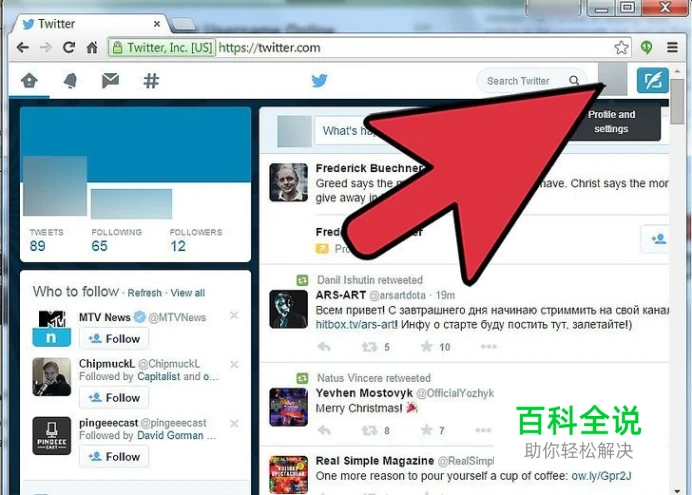Image resolution: width=692 pixels, height=495 pixels.
Task: Reply to Yevhen Mostovyk tweet
Action: 324,430
